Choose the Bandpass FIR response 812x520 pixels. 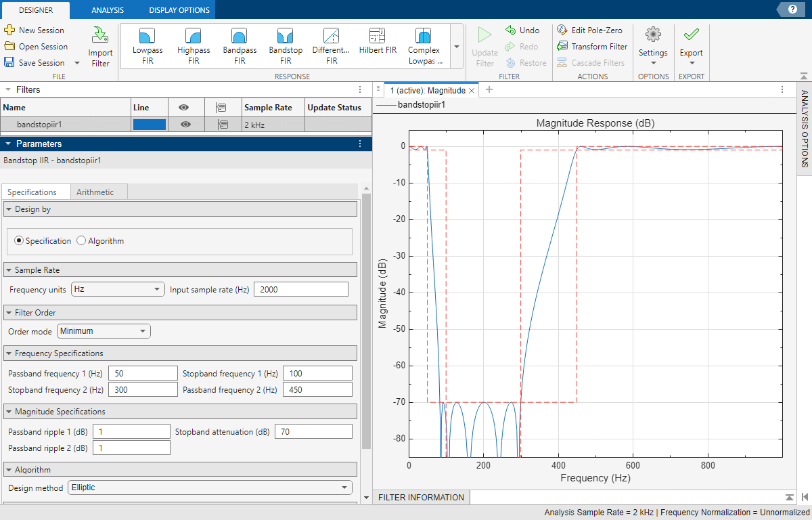(240, 45)
